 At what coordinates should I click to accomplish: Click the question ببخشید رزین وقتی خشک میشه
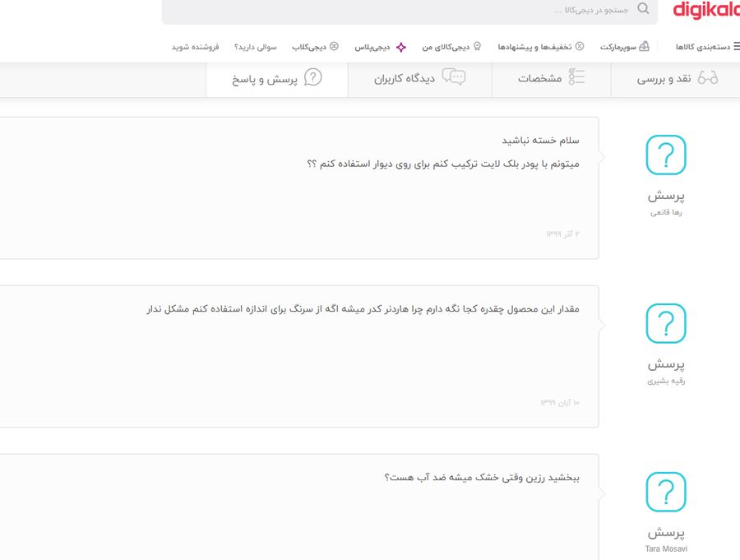(x=482, y=478)
